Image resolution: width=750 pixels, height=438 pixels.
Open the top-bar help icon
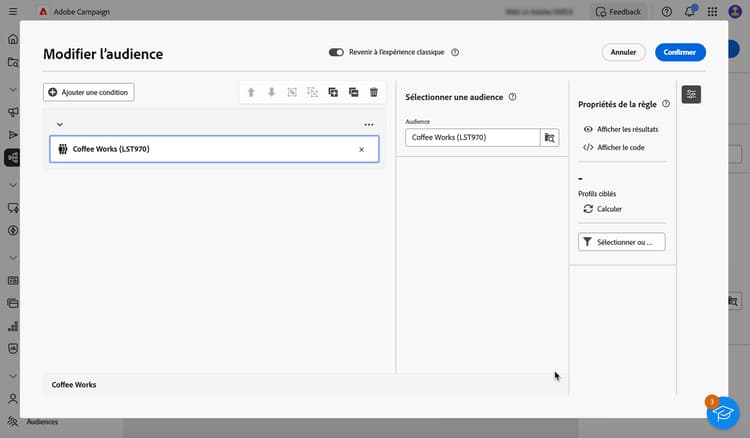point(666,12)
